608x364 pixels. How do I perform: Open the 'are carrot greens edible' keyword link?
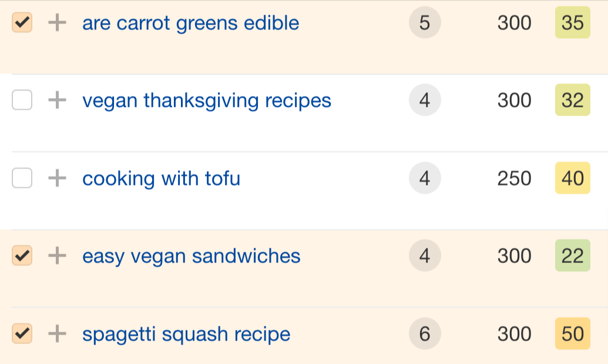click(x=190, y=23)
